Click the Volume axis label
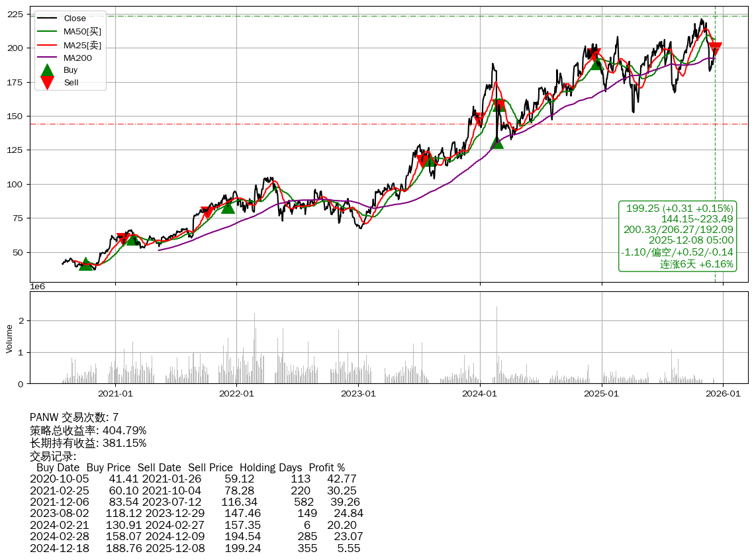The image size is (754, 560). [x=9, y=338]
